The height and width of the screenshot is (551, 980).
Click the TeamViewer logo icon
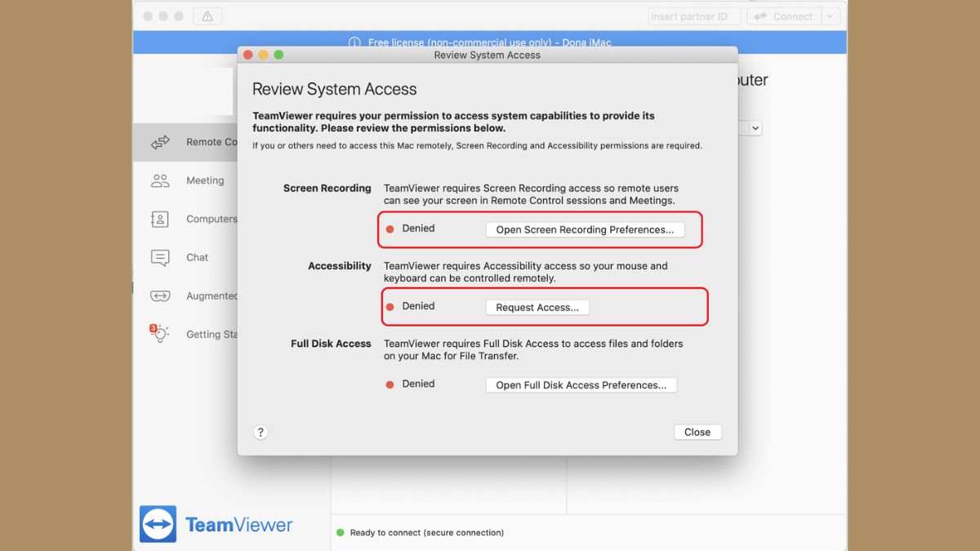click(x=158, y=524)
